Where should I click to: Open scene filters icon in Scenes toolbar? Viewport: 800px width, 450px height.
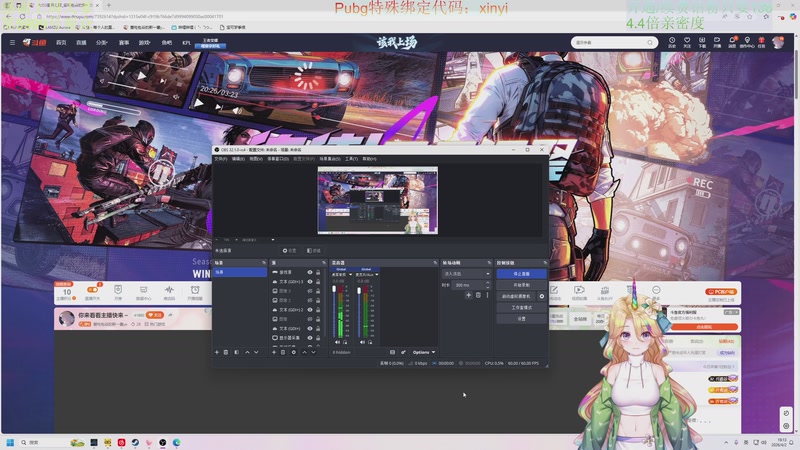tap(236, 352)
